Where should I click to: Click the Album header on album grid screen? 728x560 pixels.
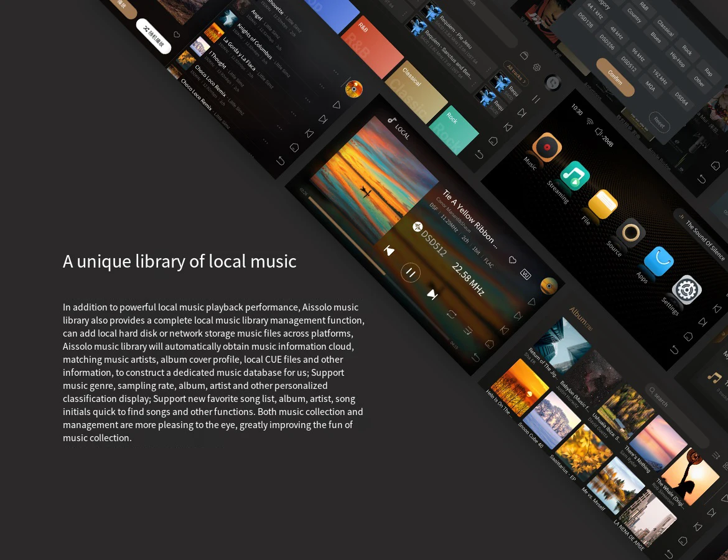click(x=581, y=319)
